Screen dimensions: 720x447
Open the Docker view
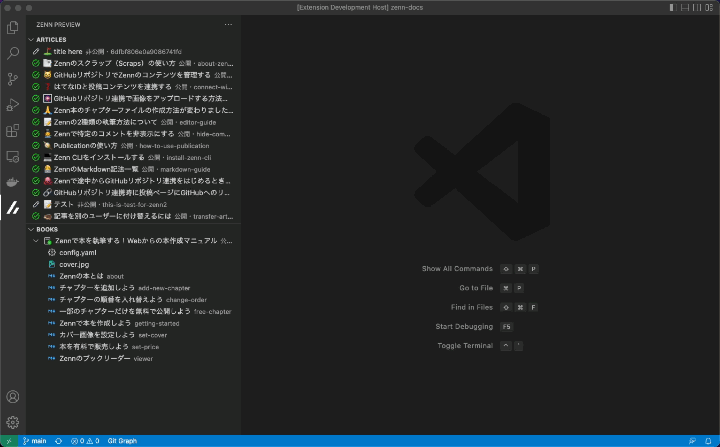pos(13,182)
